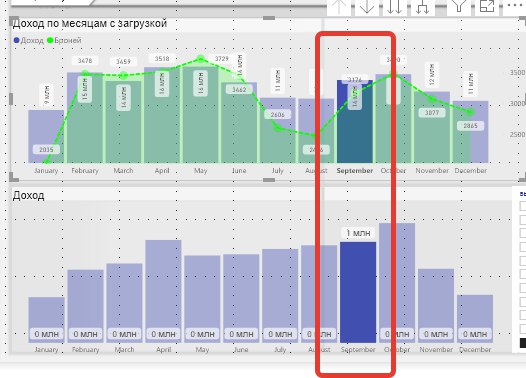Select the December bar in lower Доход chart
This screenshot has width=526, height=378.
click(475, 319)
